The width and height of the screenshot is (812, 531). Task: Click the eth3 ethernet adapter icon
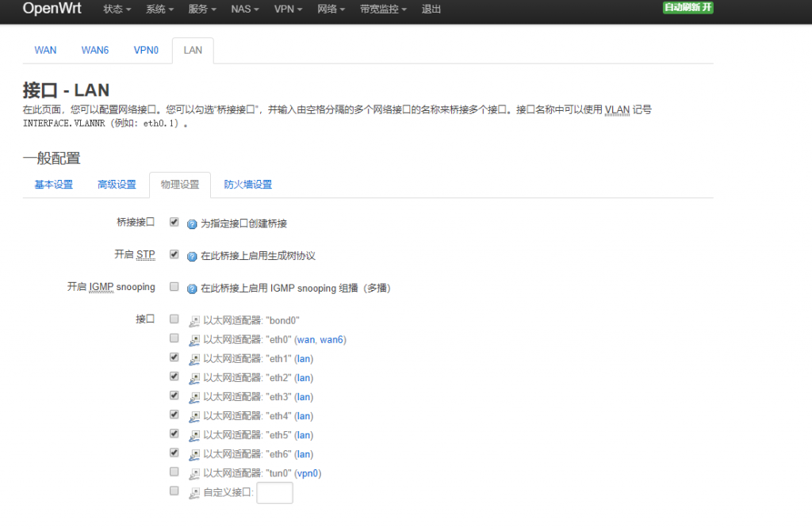coord(194,397)
